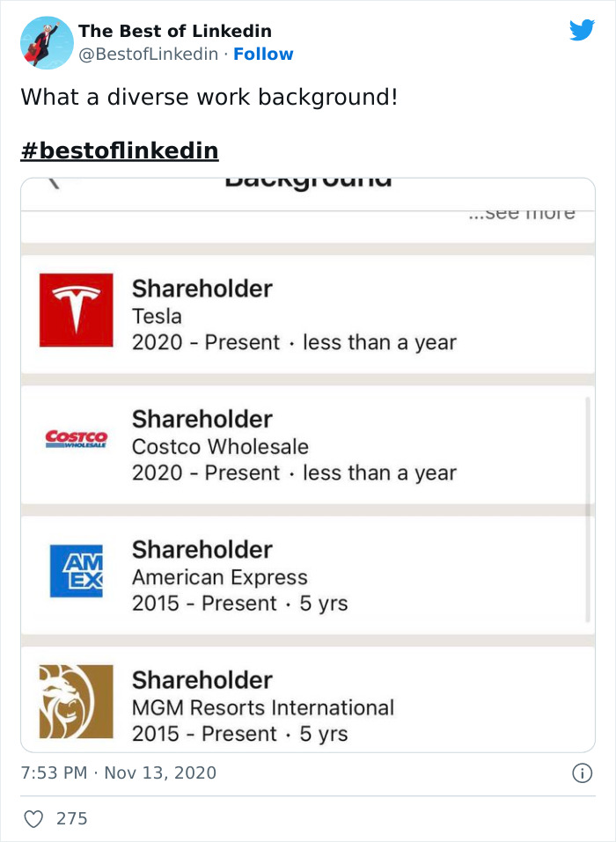Follow The Best of Linkedin account
616x842 pixels.
(x=263, y=55)
